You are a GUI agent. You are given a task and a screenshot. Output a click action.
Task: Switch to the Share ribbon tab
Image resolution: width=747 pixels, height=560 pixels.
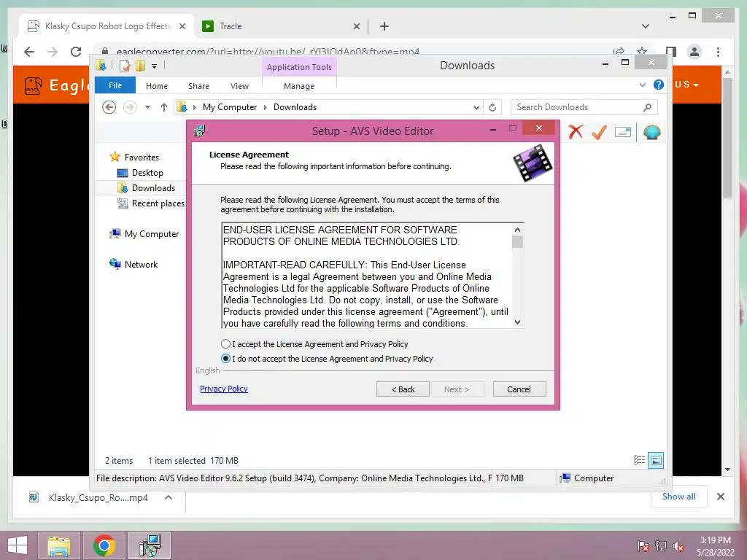(198, 86)
